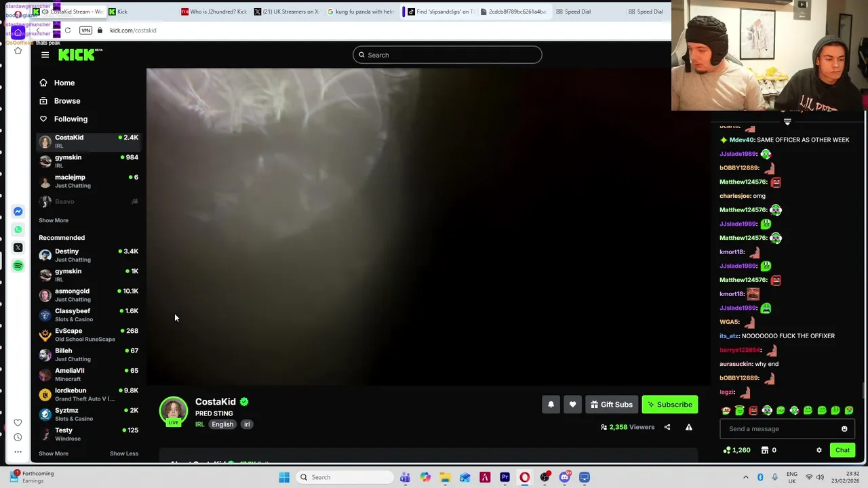Open Billeh recommended channel
This screenshot has height=488, width=868.
pos(88,354)
